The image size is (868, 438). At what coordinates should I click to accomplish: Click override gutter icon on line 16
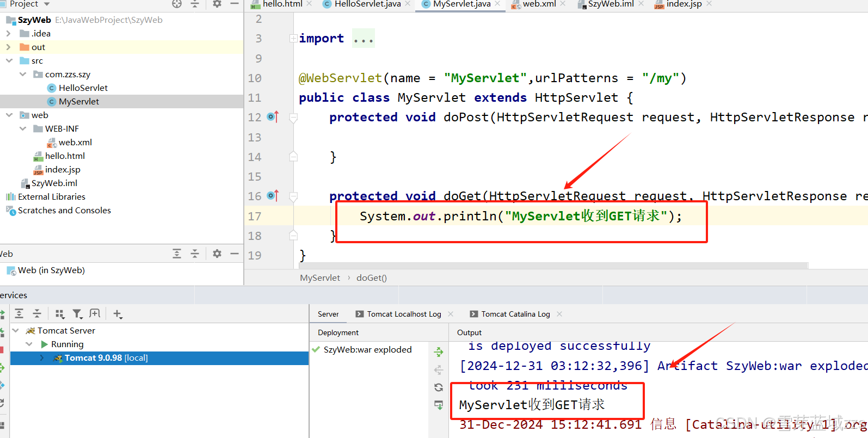click(273, 196)
